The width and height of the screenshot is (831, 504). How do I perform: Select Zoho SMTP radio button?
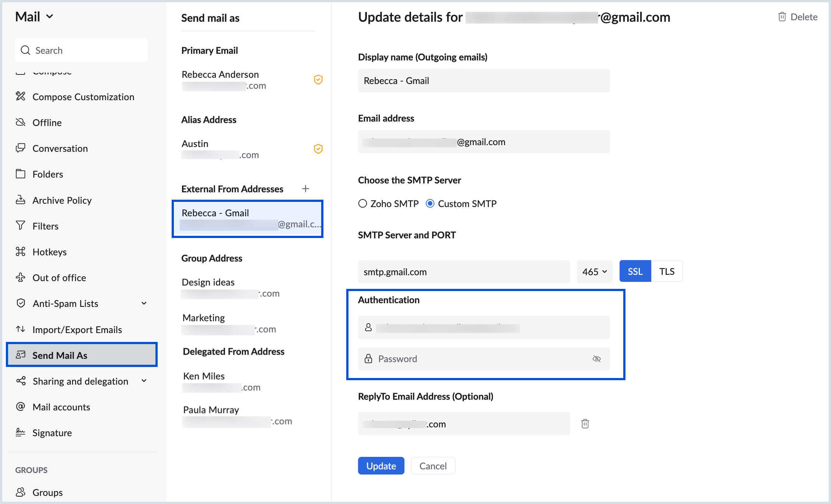pos(363,204)
